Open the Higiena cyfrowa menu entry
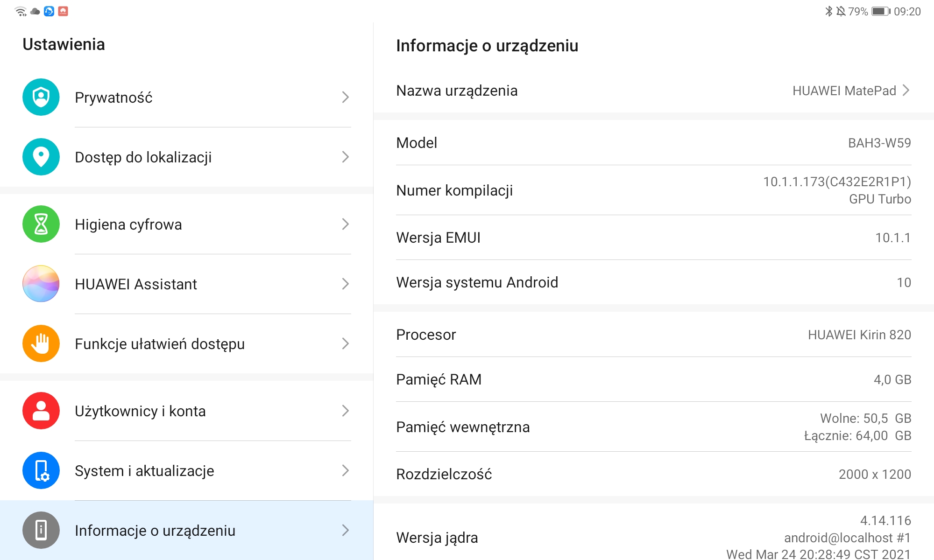 (x=187, y=224)
